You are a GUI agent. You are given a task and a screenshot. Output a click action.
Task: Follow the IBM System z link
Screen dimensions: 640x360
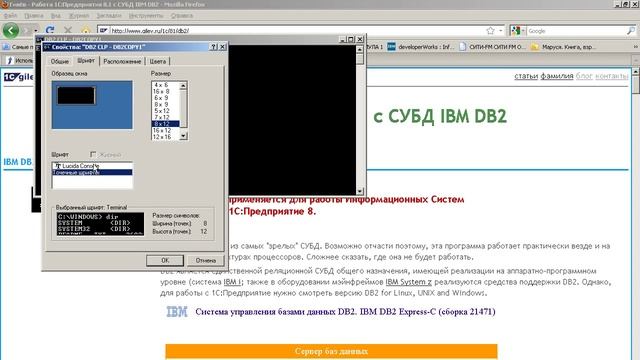(x=409, y=282)
